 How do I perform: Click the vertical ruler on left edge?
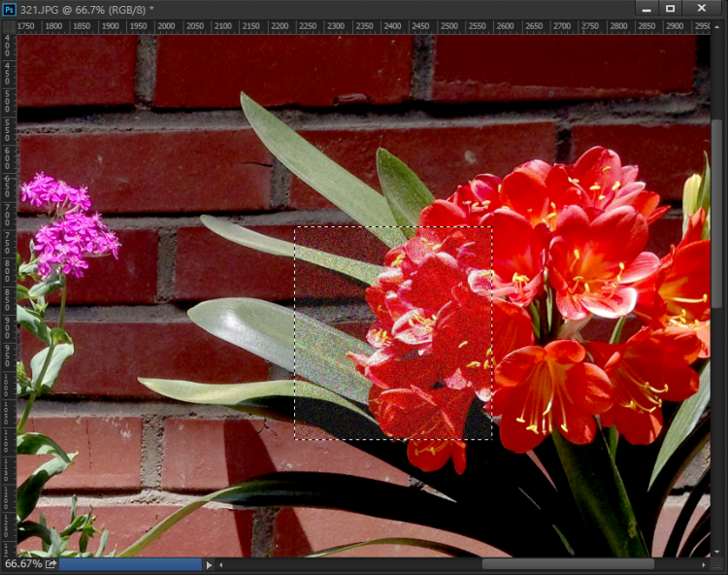coord(8,291)
